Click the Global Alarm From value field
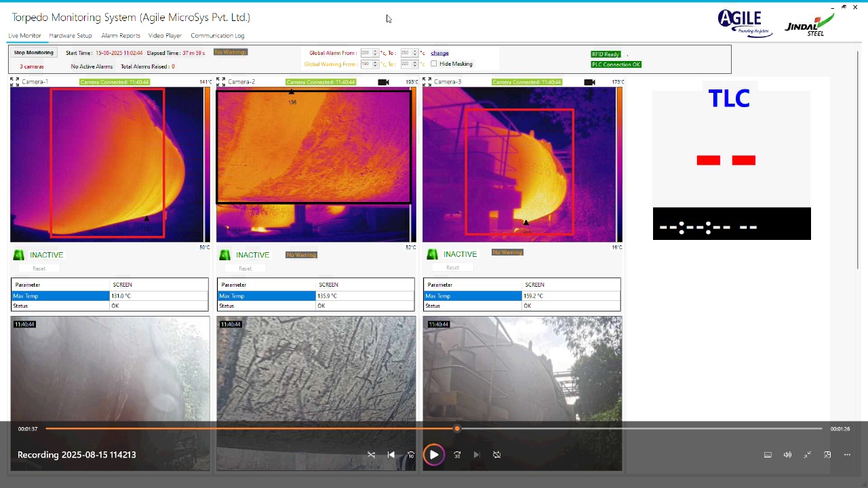This screenshot has width=868, height=488. (x=366, y=53)
